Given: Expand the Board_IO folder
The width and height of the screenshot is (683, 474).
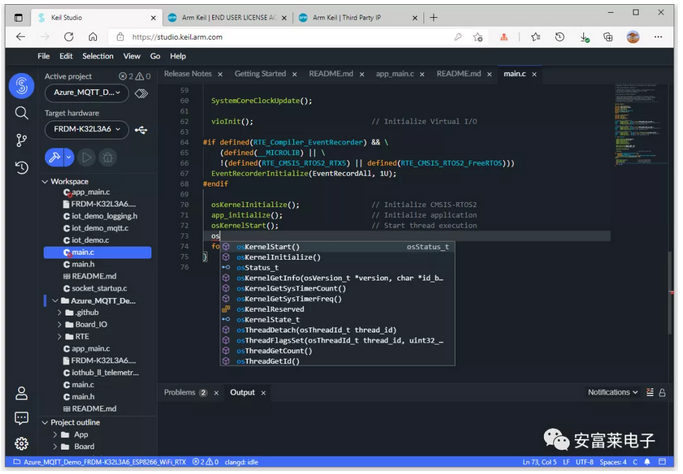Looking at the screenshot, I should pos(60,325).
